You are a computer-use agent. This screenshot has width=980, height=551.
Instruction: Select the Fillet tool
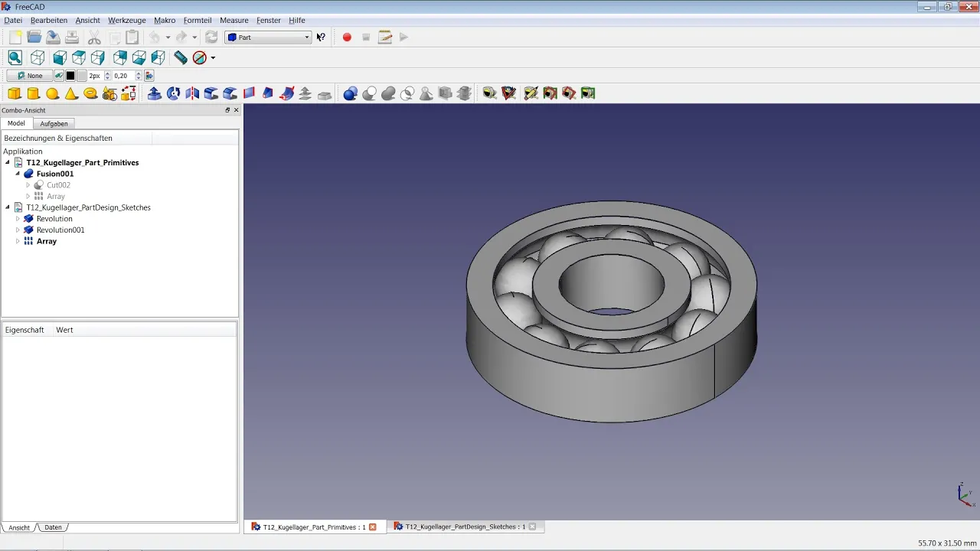pyautogui.click(x=211, y=93)
